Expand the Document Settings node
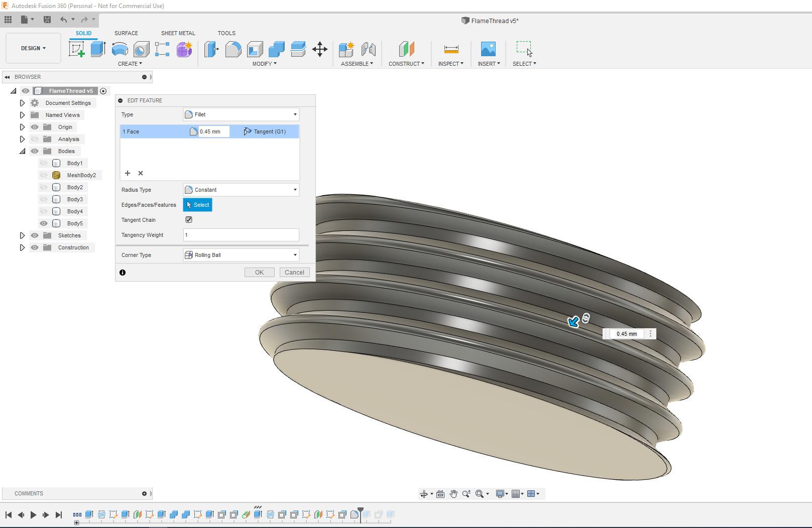This screenshot has height=528, width=812. pyautogui.click(x=22, y=103)
